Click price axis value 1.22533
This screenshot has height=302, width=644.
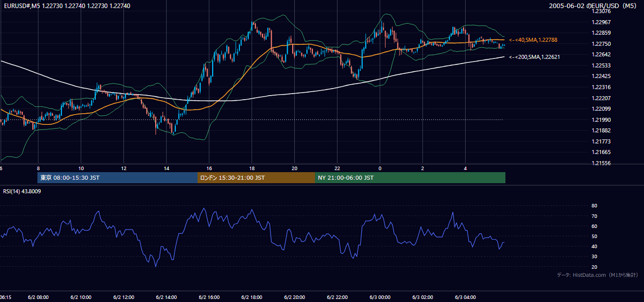tap(600, 65)
